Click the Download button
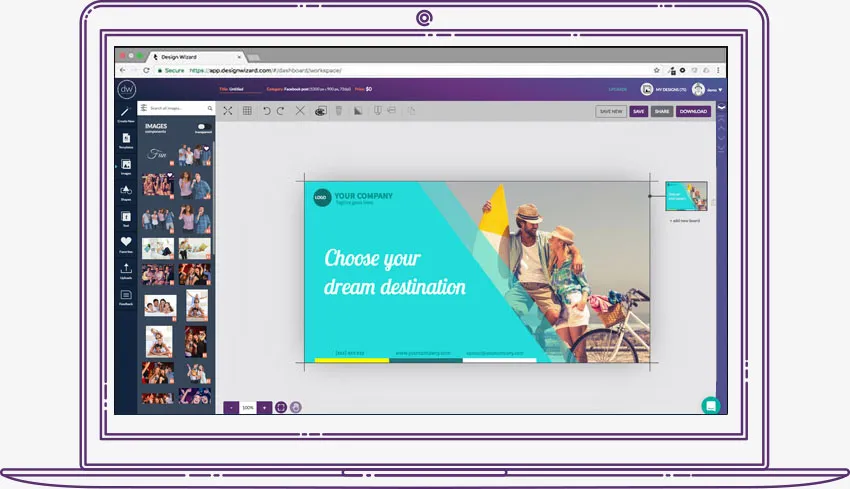Screen dimensions: 850x489 693,111
